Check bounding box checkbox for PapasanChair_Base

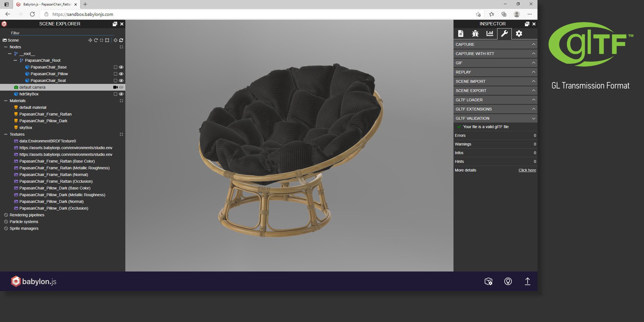(x=115, y=67)
